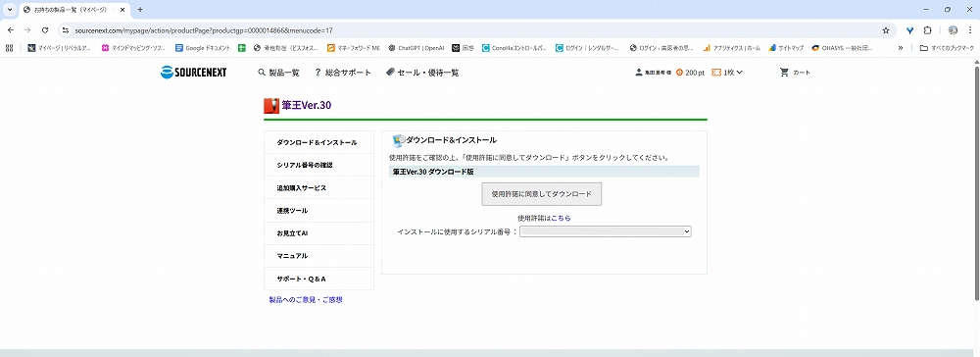Select 追加購入サービス in the sidebar
Screen dimensions: 980x357
tap(318, 187)
